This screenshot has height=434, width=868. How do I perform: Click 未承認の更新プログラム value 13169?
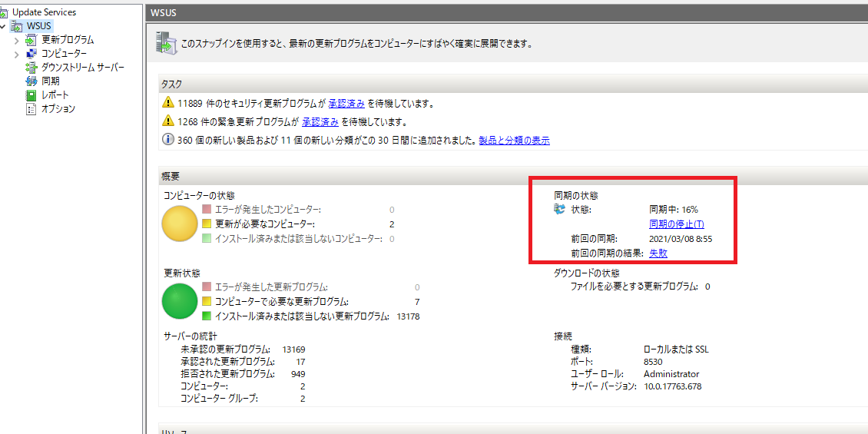293,350
